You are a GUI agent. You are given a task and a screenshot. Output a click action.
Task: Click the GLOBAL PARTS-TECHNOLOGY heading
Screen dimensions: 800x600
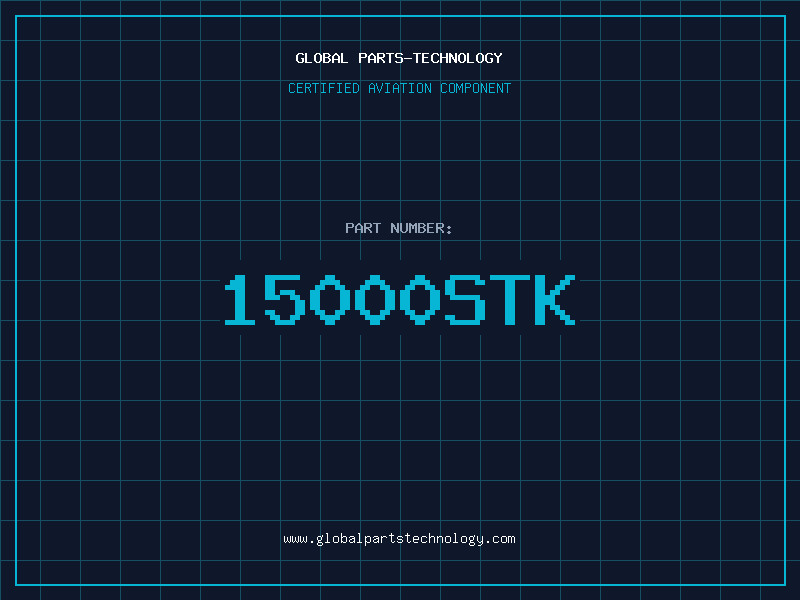tap(399, 58)
